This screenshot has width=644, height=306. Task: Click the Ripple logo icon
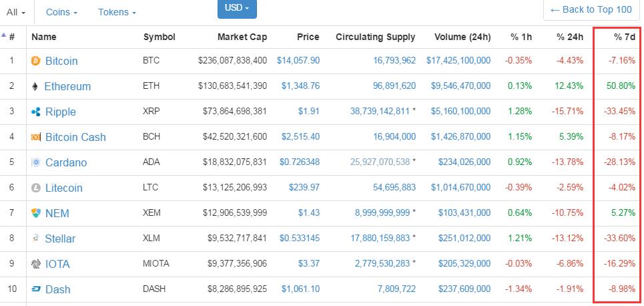pos(36,112)
